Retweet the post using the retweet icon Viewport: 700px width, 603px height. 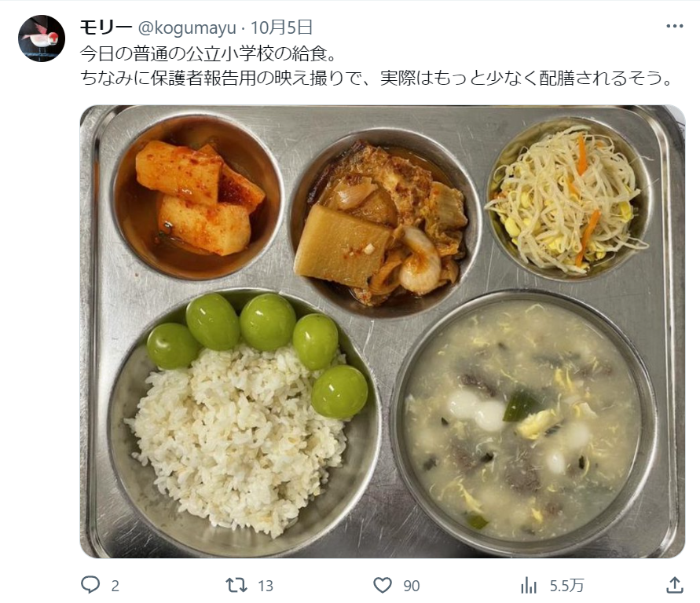pos(236,585)
